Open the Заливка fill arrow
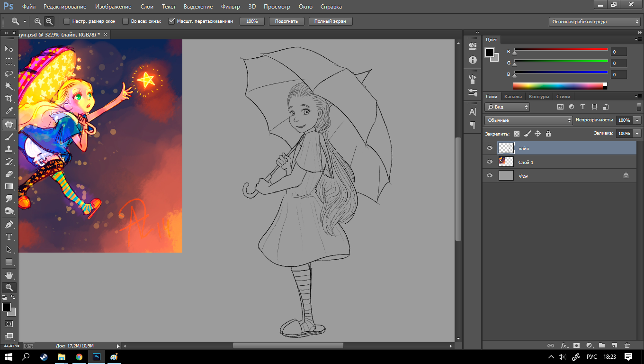 tap(637, 134)
